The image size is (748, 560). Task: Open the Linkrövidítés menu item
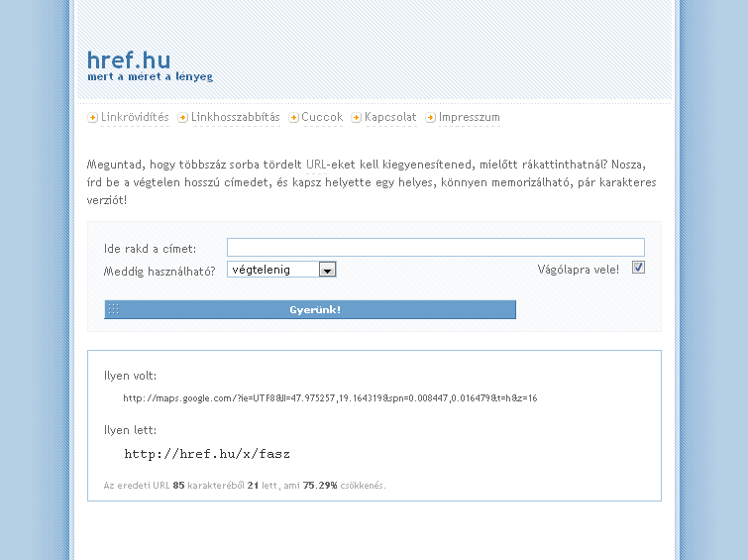pyautogui.click(x=135, y=117)
